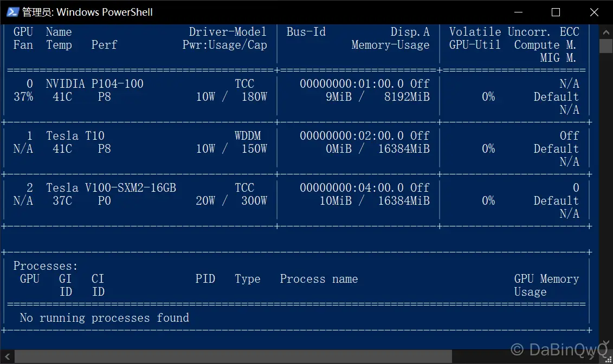
Task: Click the power usage '20W'
Action: pos(205,200)
